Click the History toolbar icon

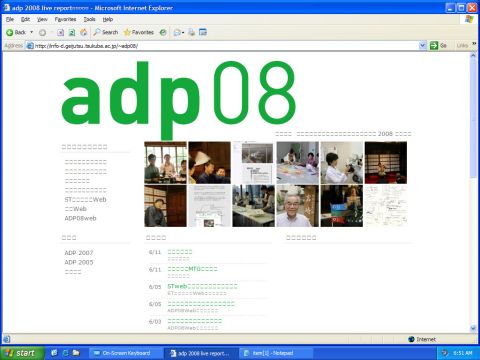coord(163,32)
